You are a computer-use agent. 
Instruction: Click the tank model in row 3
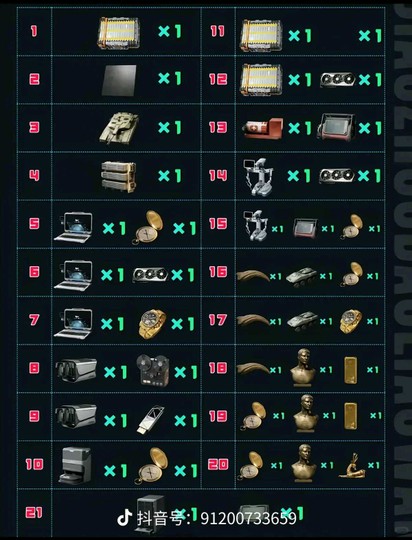pos(119,128)
